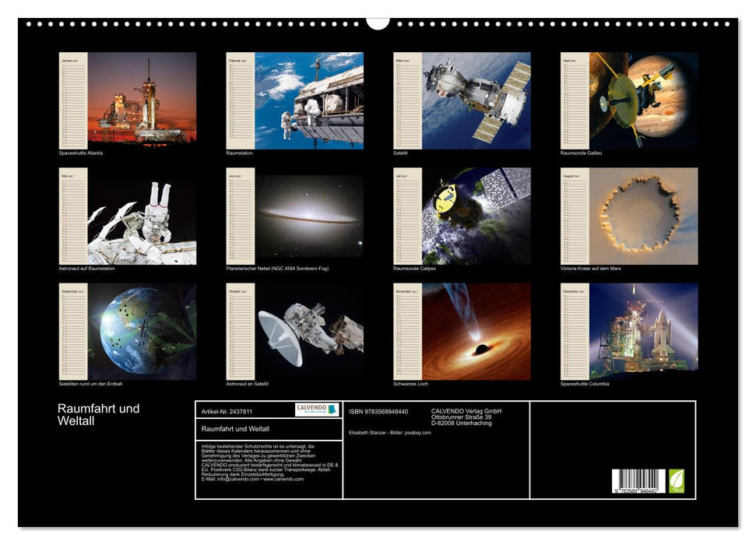Click the August calendar date column
This screenshot has width=756, height=545.
pos(575,216)
